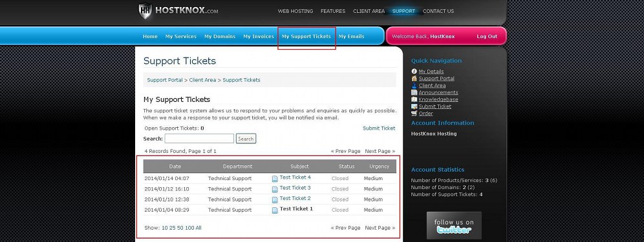Click the Log Out button
Screen dimensions: 644x242
(x=487, y=37)
